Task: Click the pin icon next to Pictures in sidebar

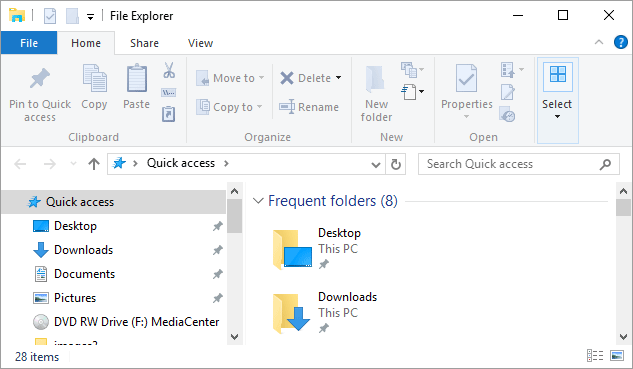Action: (x=218, y=298)
